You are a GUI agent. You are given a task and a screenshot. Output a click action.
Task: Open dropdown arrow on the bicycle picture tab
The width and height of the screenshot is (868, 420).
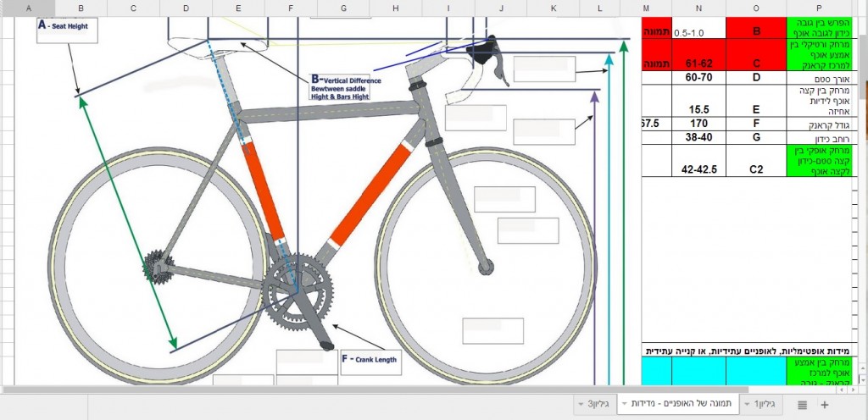(624, 405)
